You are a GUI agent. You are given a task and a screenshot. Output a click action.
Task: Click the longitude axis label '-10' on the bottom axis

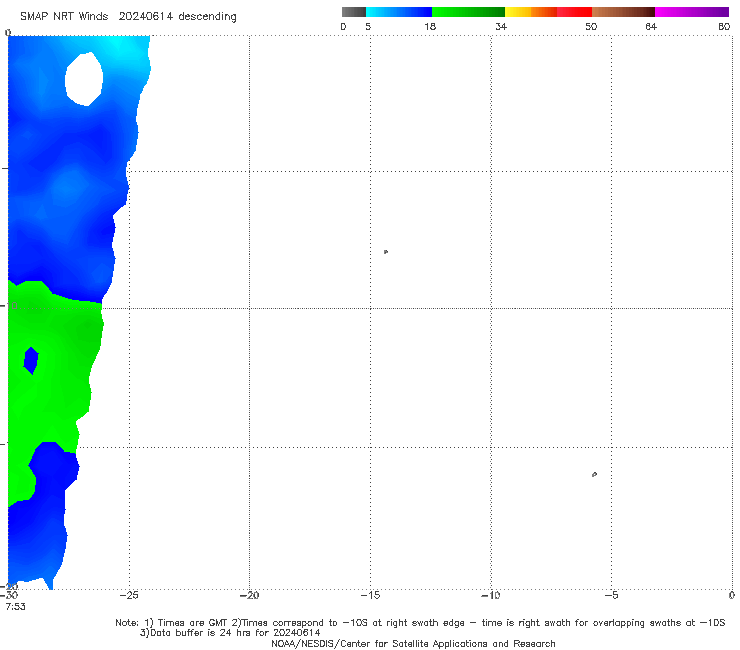[x=491, y=595]
